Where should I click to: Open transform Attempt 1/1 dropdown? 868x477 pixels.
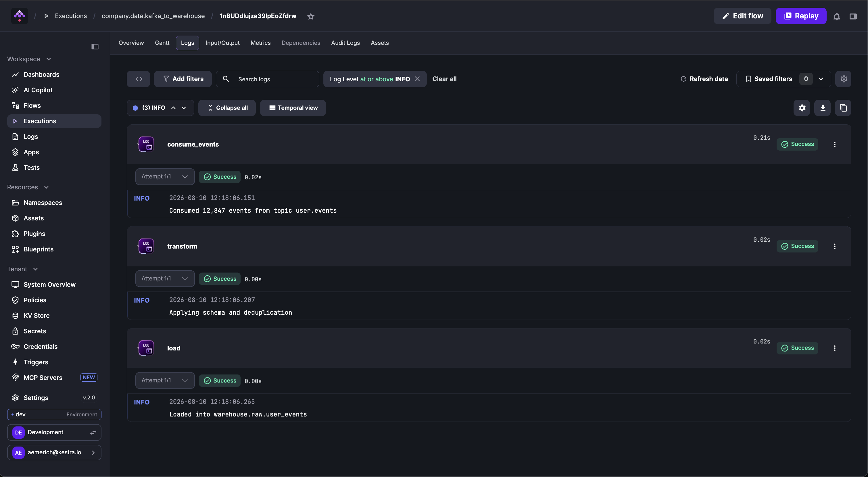tap(165, 279)
